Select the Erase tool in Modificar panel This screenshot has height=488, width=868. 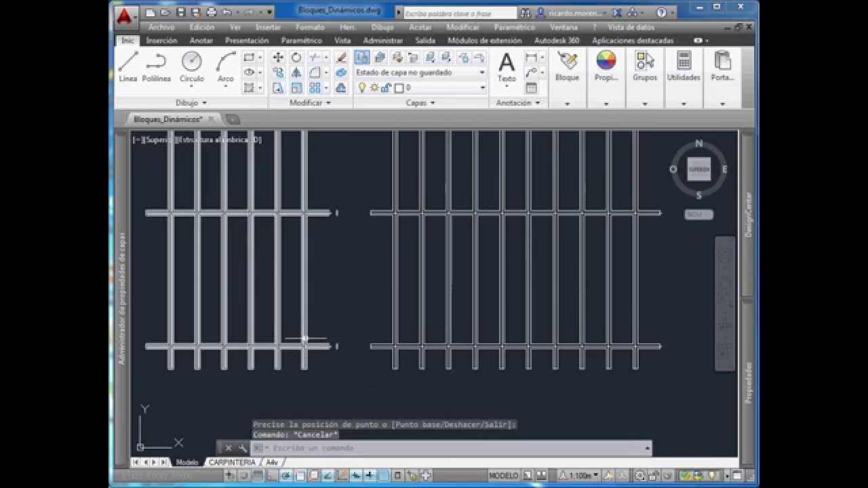(x=341, y=58)
